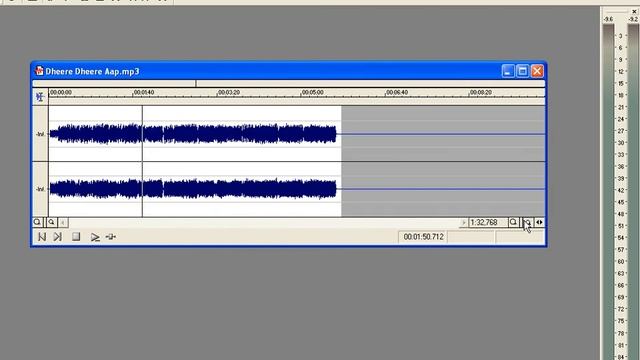Click the large time zoom magnifier next to 1:32,768
Viewport: 640px width, 360px height.
click(513, 222)
